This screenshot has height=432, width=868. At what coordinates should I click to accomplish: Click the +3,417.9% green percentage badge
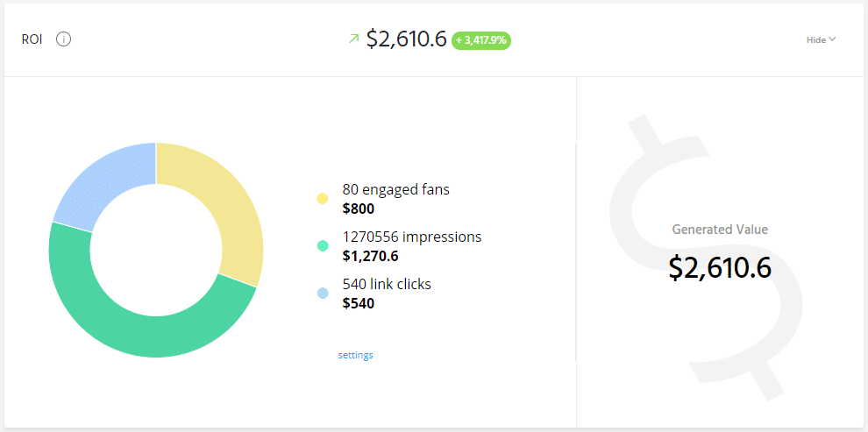pyautogui.click(x=481, y=39)
